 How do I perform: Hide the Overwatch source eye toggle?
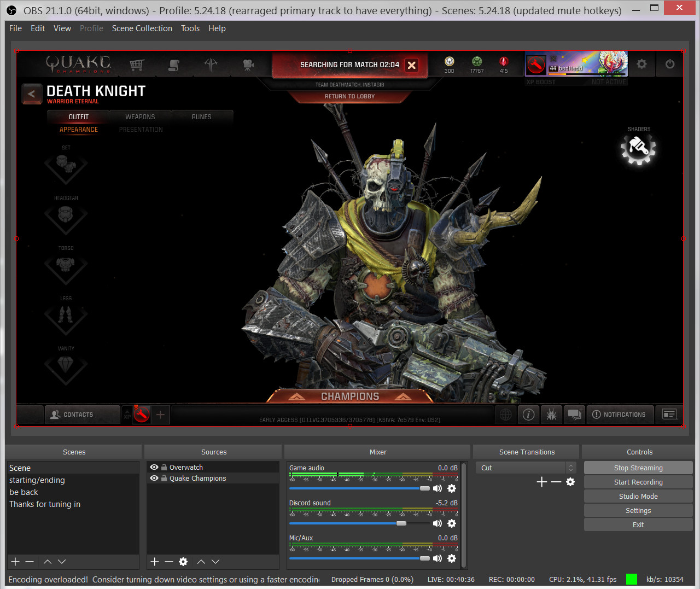pos(154,467)
